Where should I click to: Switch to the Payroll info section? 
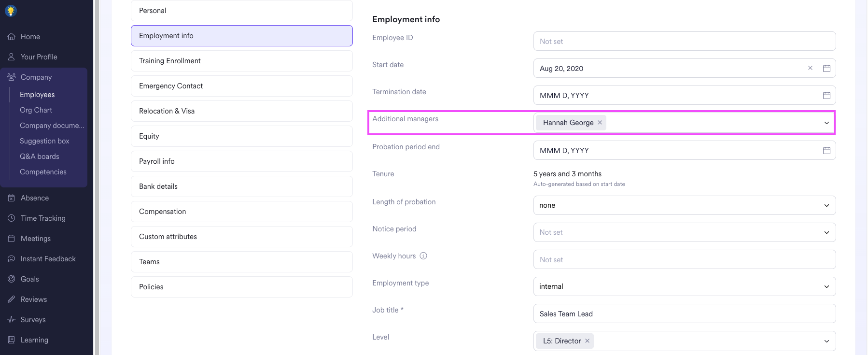pyautogui.click(x=241, y=161)
